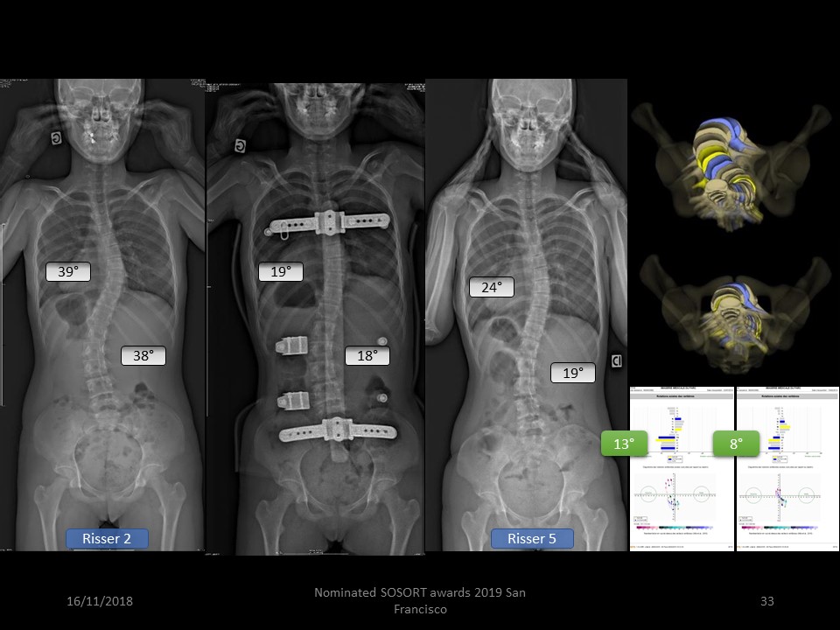This screenshot has height=630, width=840.
Task: Click the green 13° badge
Action: click(x=623, y=444)
